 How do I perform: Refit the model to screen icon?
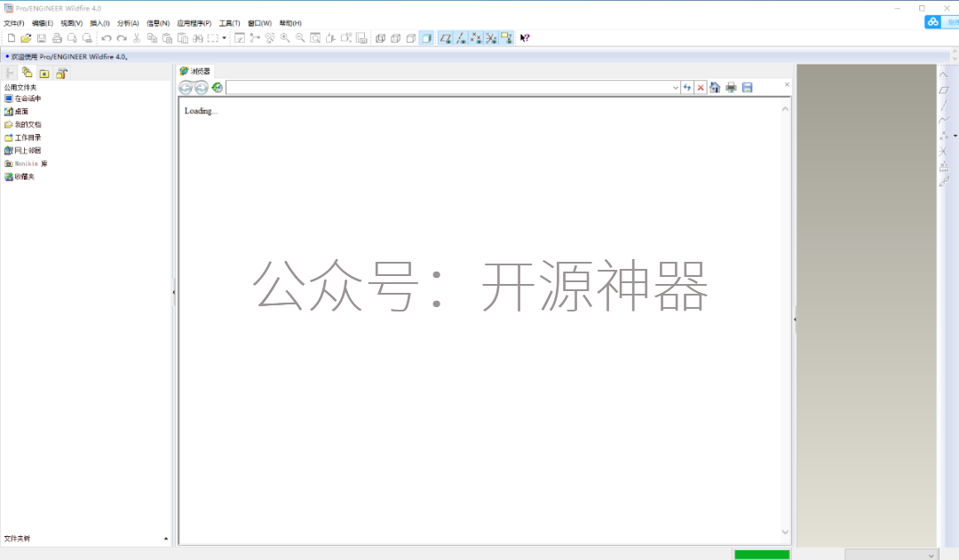pyautogui.click(x=315, y=38)
